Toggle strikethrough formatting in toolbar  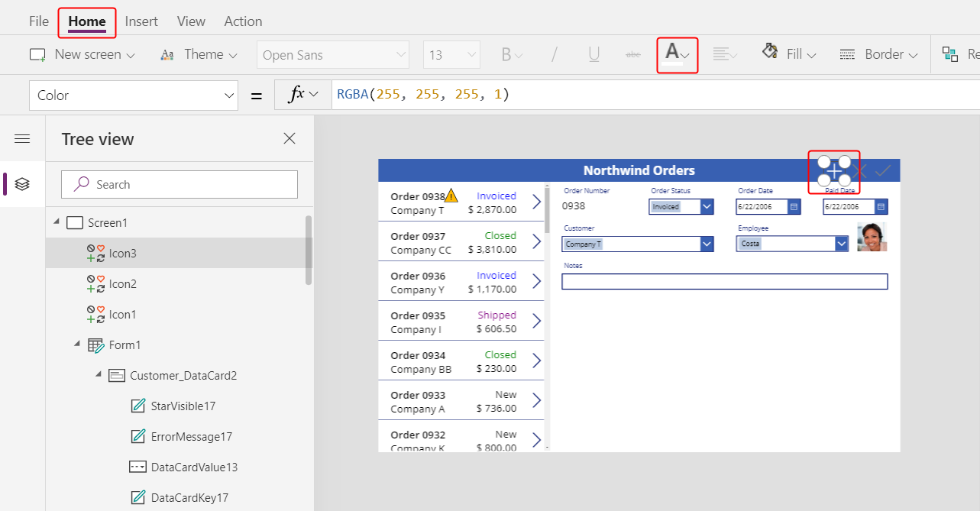(633, 55)
